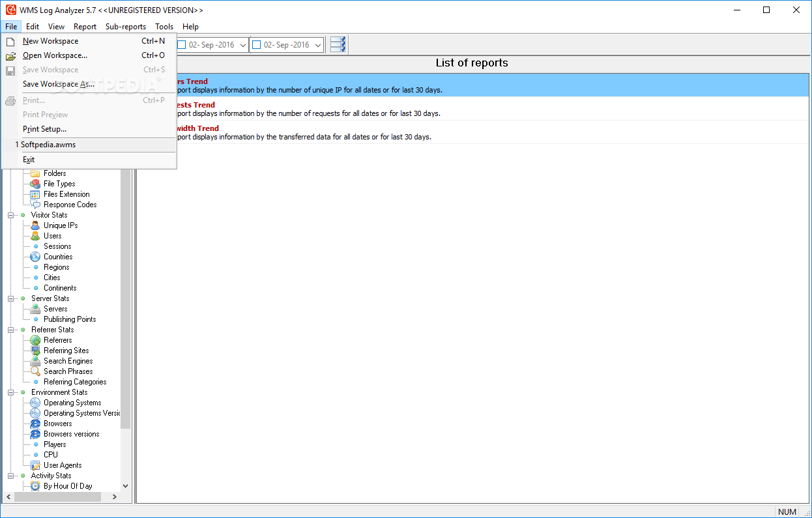812x518 pixels.
Task: Click the File Types report icon
Action: point(35,184)
